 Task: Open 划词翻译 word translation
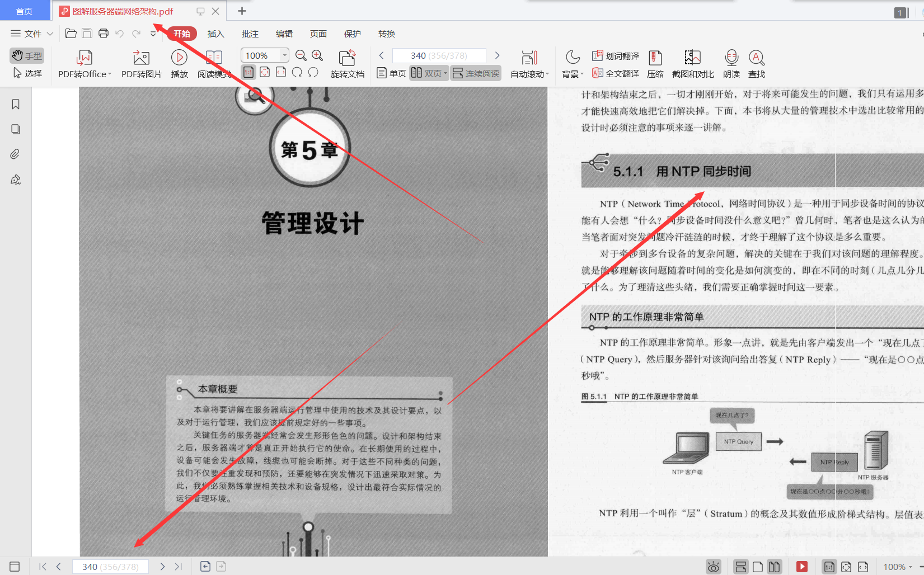(x=616, y=56)
